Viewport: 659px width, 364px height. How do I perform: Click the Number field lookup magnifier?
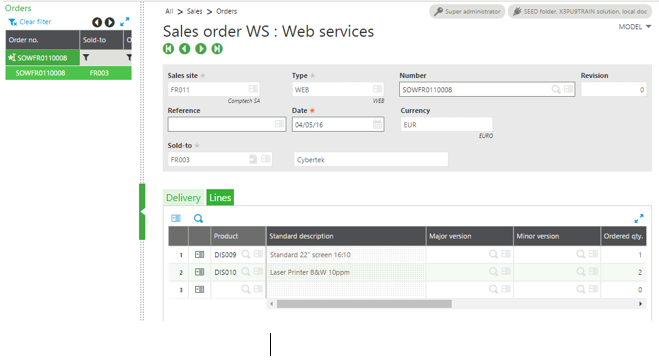click(x=556, y=89)
